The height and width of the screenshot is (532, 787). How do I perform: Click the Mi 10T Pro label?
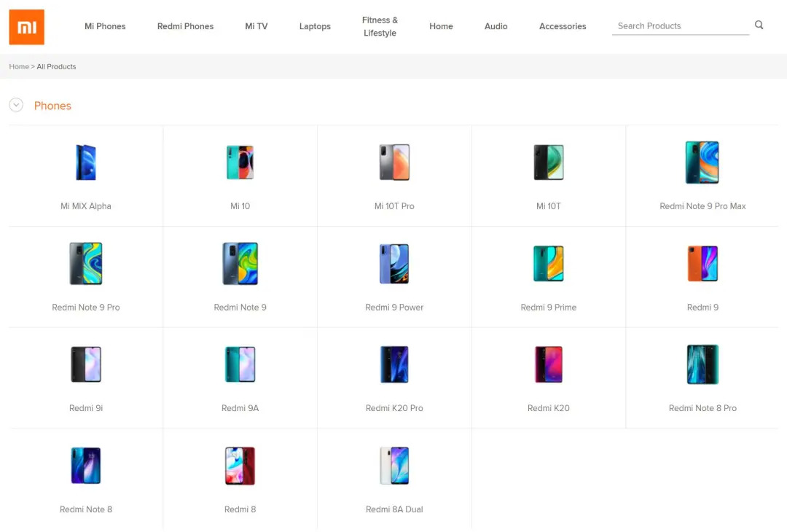tap(394, 206)
